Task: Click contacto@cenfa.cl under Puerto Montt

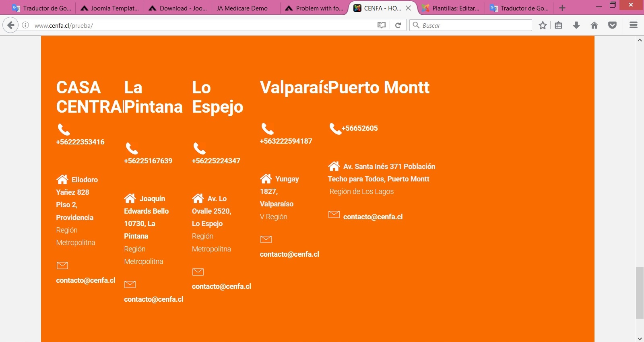Action: [x=373, y=217]
